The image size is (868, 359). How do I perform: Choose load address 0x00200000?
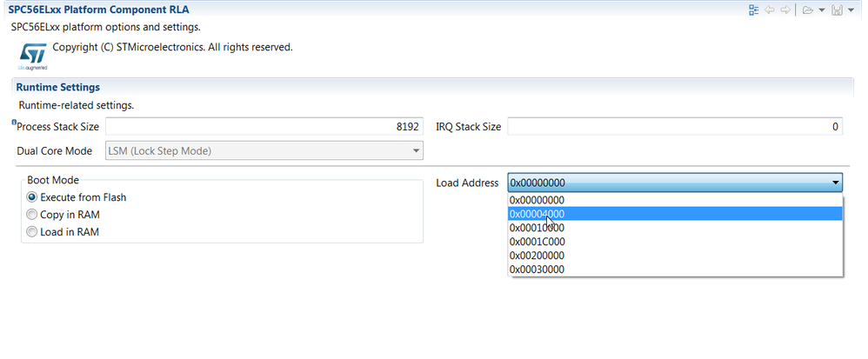(x=676, y=255)
